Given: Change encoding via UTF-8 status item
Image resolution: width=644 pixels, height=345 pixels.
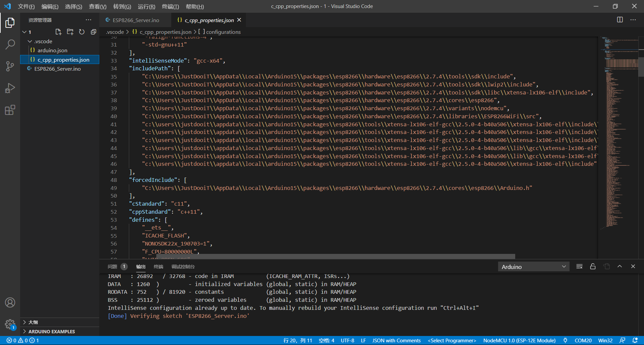Looking at the screenshot, I should click(x=347, y=340).
